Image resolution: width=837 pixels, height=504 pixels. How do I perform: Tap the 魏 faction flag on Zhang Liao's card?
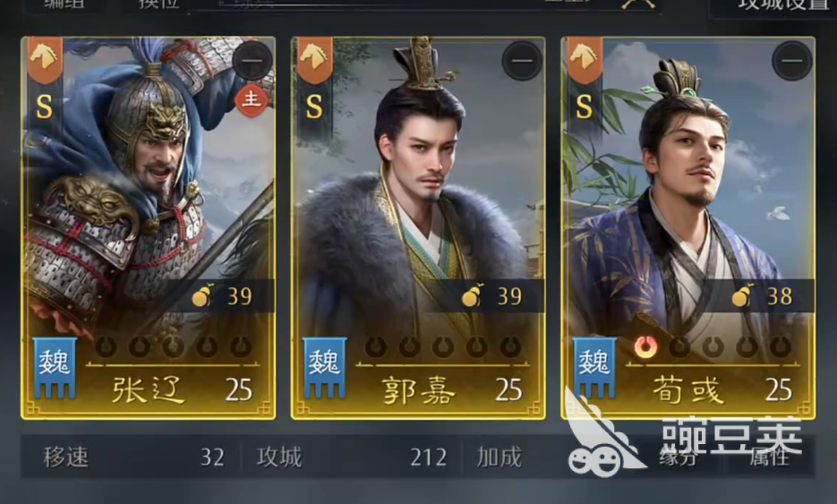coord(55,367)
